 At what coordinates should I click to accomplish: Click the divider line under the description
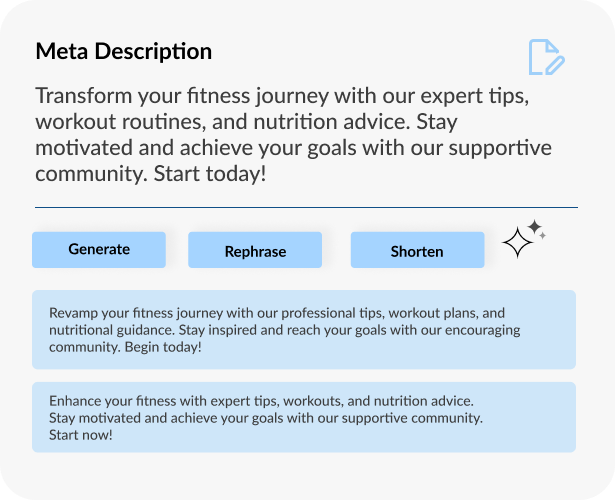pos(306,207)
